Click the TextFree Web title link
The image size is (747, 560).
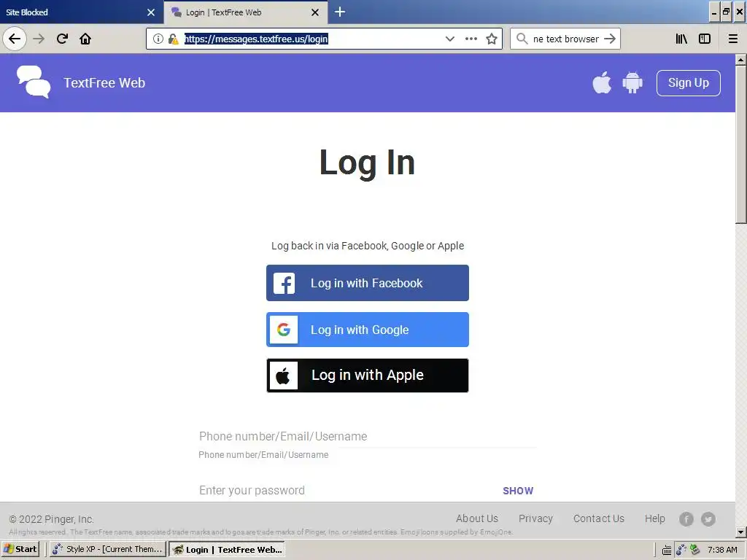coord(104,83)
